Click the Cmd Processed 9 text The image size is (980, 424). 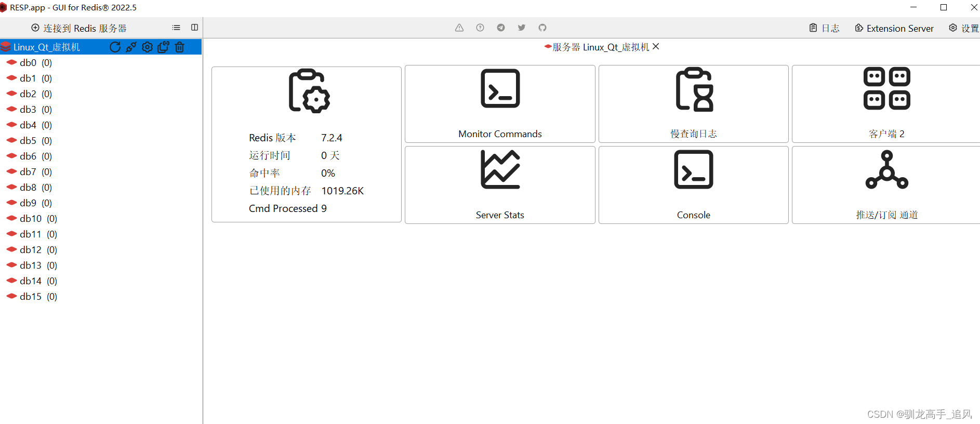(288, 208)
